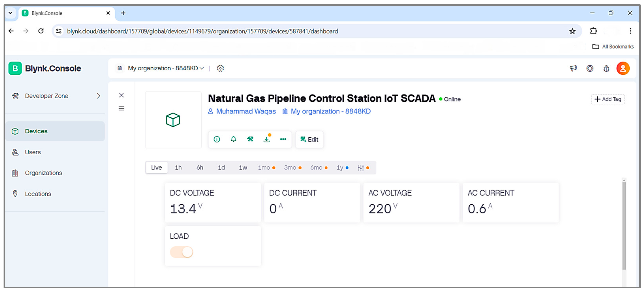This screenshot has height=292, width=644.
Task: Click the developer tools wrench icon
Action: (x=250, y=139)
